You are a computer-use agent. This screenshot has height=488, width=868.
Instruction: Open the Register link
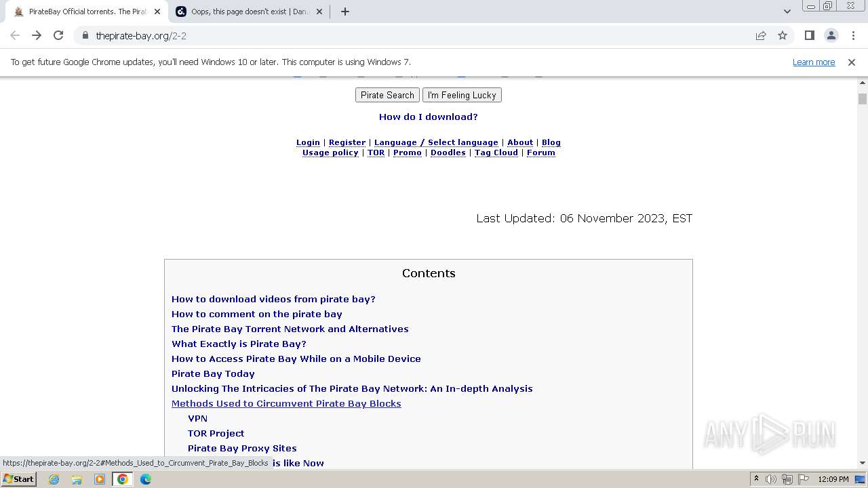point(347,142)
